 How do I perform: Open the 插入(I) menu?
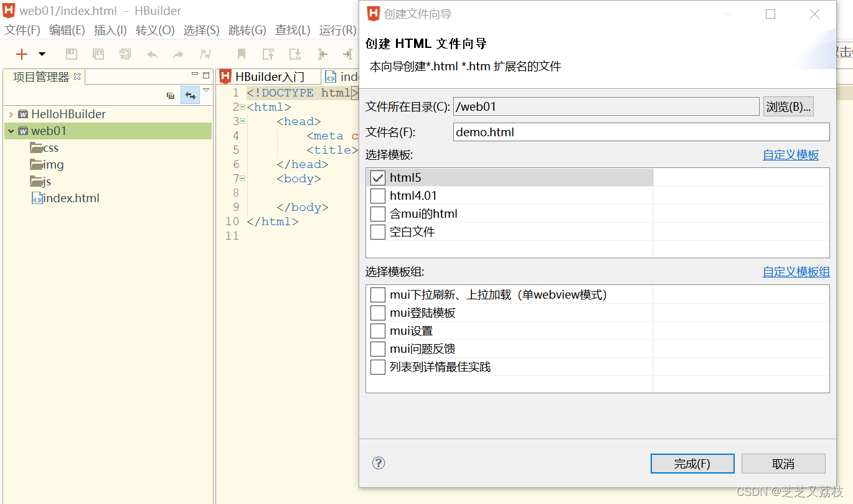(x=110, y=30)
